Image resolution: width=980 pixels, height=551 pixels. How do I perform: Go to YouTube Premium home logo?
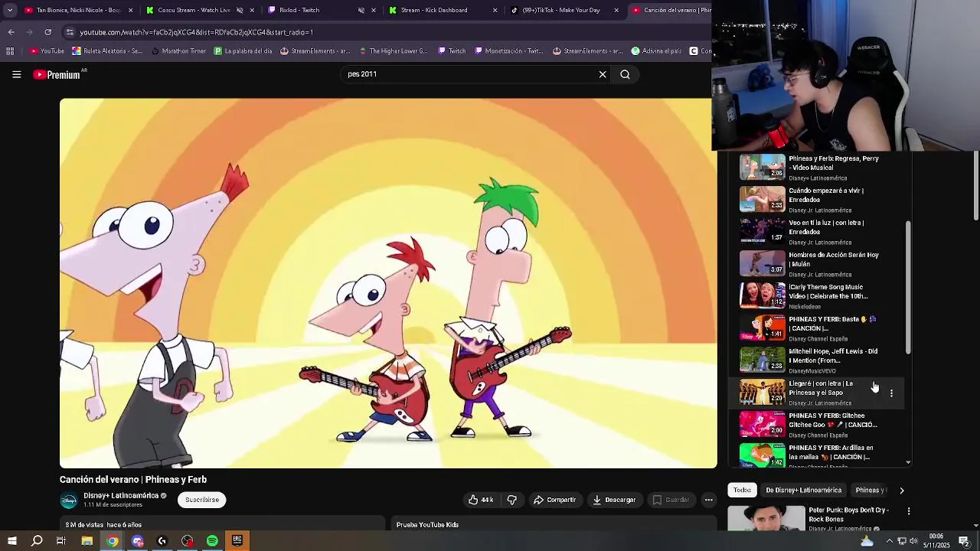(58, 74)
